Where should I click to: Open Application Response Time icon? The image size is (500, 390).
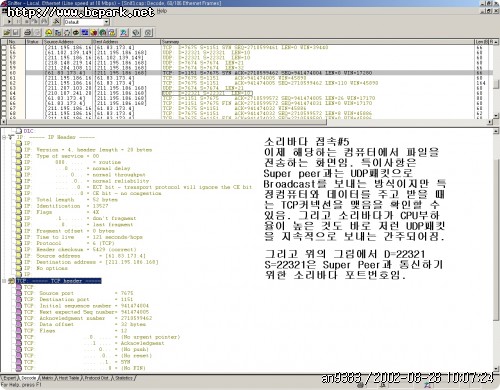76,32
